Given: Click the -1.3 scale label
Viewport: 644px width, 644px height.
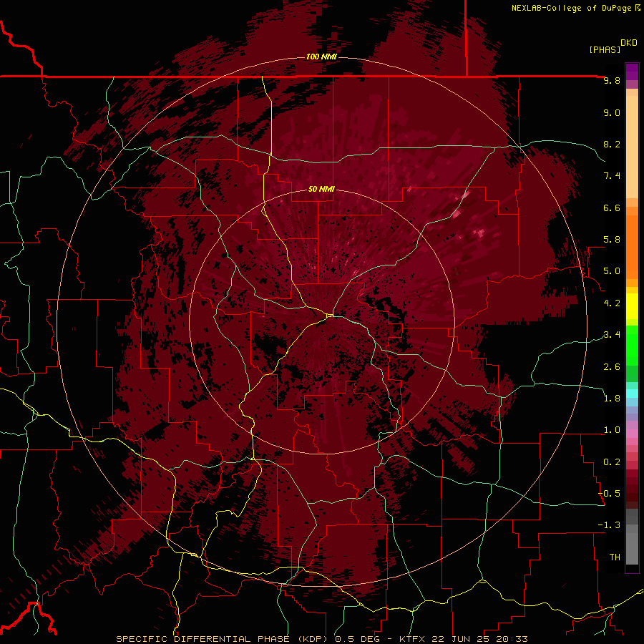Looking at the screenshot, I should click(609, 525).
